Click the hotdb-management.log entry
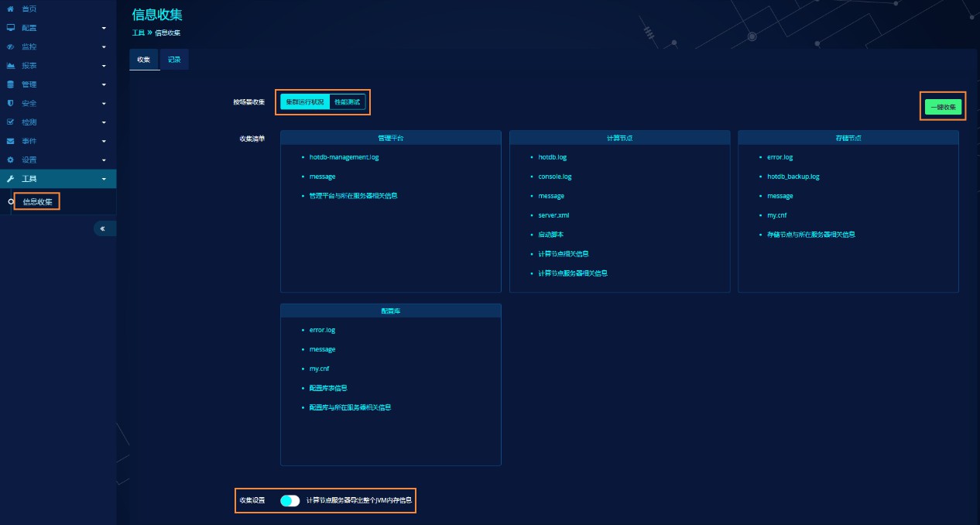The width and height of the screenshot is (980, 525). [x=344, y=157]
